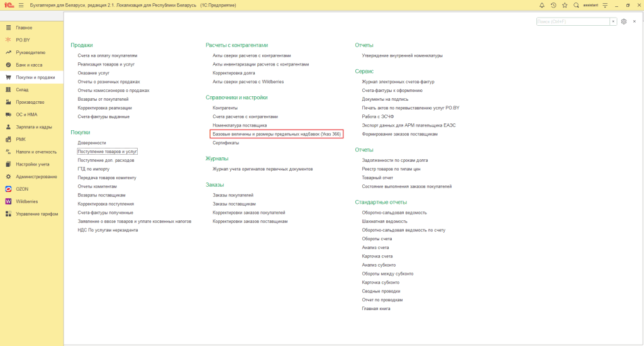644x346 pixels.
Task: Open Базовые величины и размеры предельных надбавок
Action: [277, 134]
